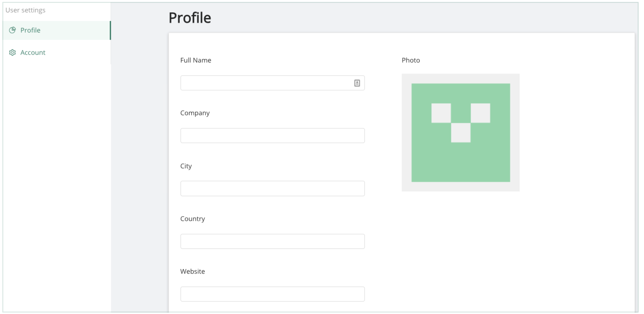
Task: Focus the Full Name text field
Action: click(265, 83)
